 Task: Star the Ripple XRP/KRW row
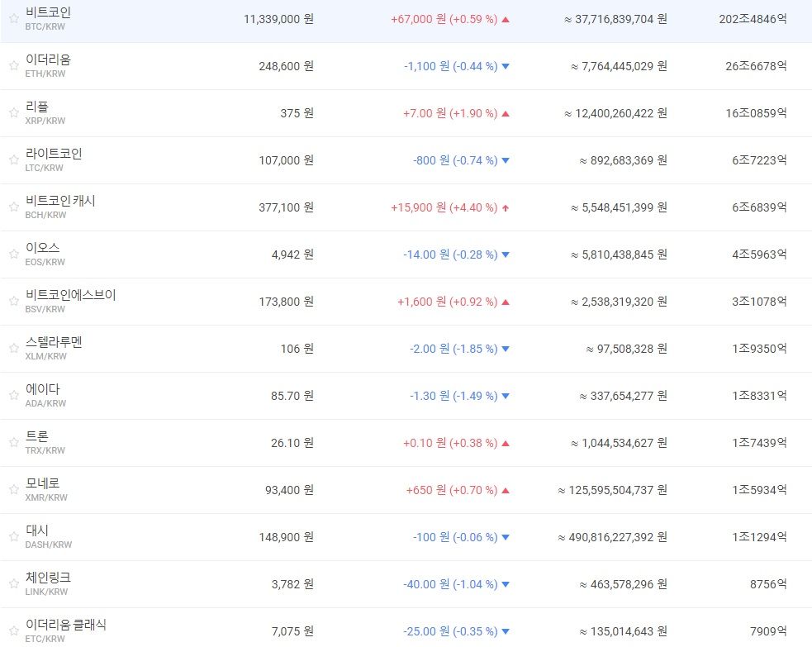[13, 113]
